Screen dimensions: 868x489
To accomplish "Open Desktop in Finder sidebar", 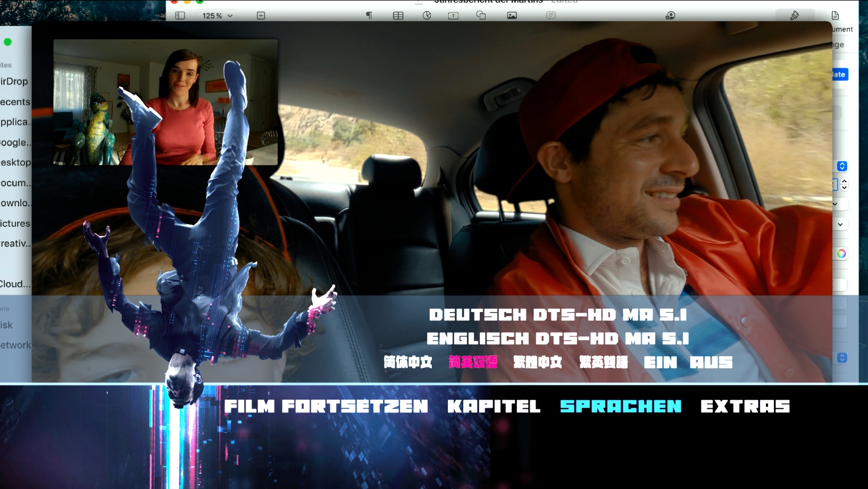I will (15, 162).
